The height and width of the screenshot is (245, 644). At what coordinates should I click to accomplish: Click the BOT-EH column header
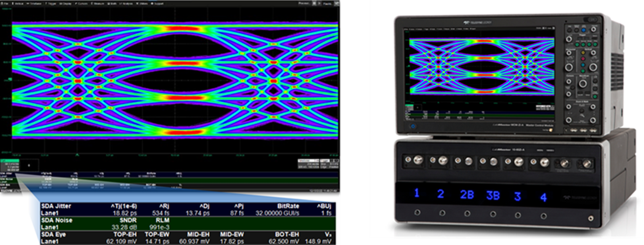pyautogui.click(x=287, y=235)
